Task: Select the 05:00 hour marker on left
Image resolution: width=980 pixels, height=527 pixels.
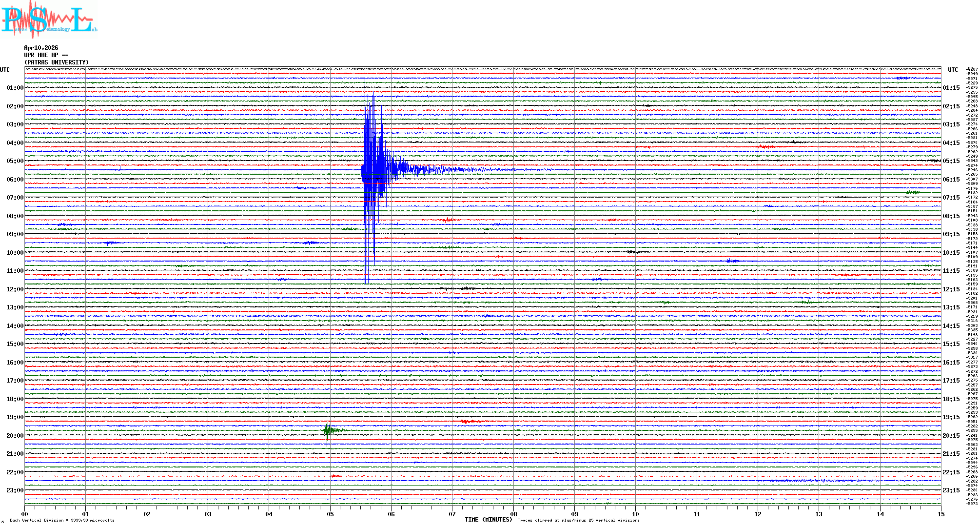Action: click(x=15, y=161)
